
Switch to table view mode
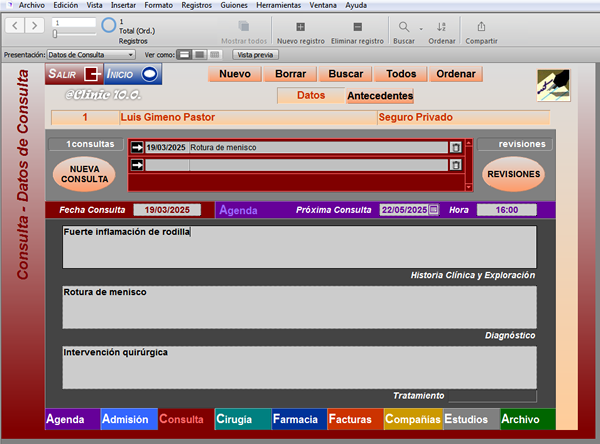click(x=215, y=55)
